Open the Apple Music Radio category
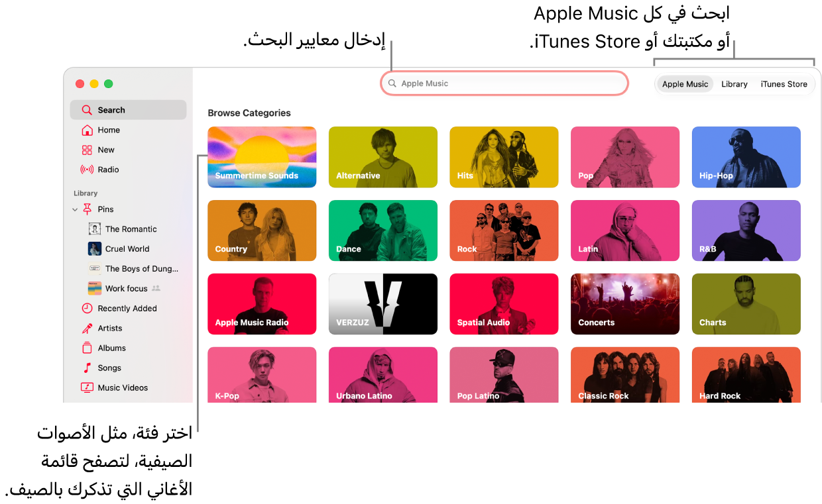Screen dimensions: 822x504 tap(262, 304)
